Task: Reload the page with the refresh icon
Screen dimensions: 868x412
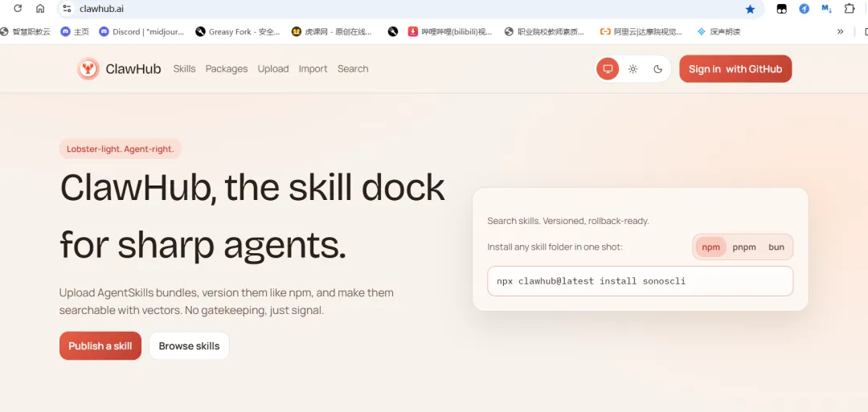Action: [18, 8]
